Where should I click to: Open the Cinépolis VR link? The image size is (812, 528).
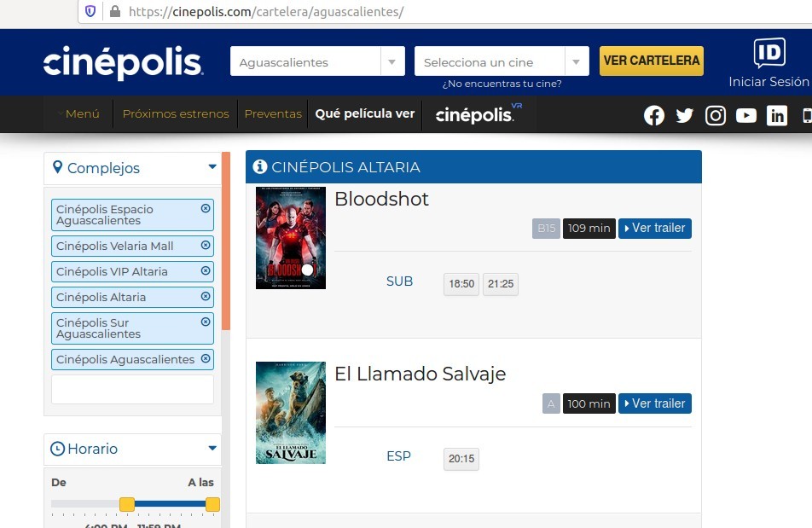478,113
